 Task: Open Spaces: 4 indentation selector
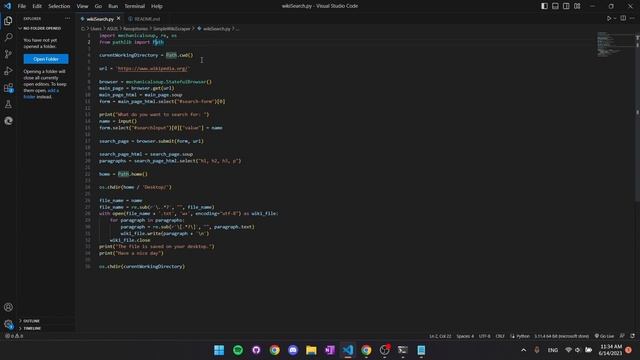pyautogui.click(x=465, y=336)
